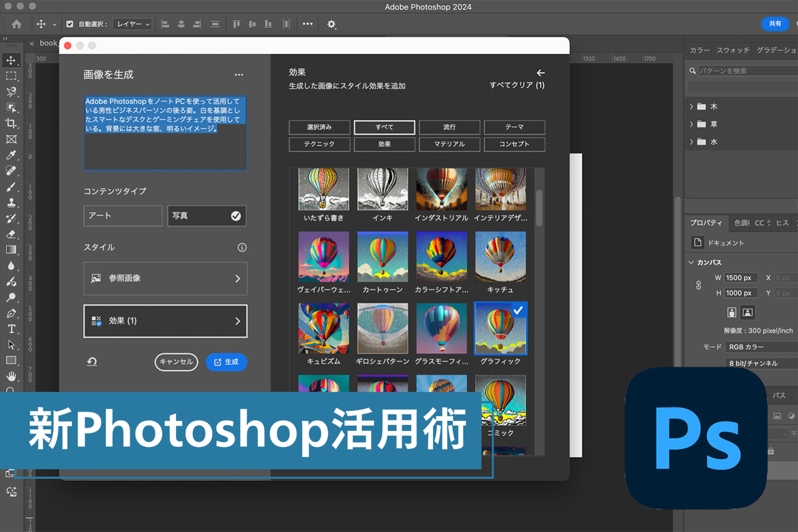The width and height of the screenshot is (798, 532).
Task: Open the three-dots align options menu
Action: (307, 24)
